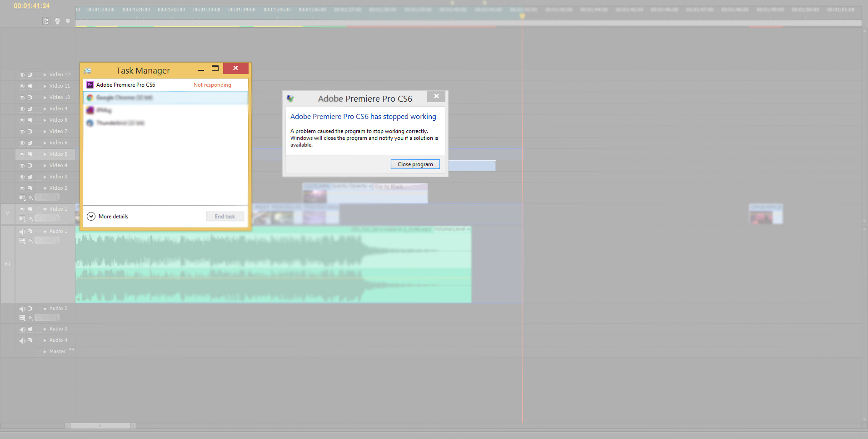Add a marker using the marker icon
Screen dimensions: 868x439
68,21
